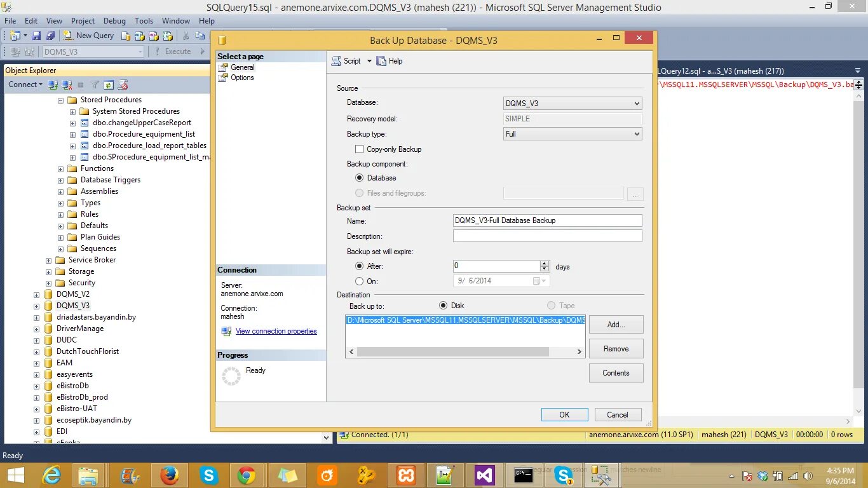This screenshot has width=868, height=488.
Task: Expand the Service Broker folder
Action: click(49, 261)
